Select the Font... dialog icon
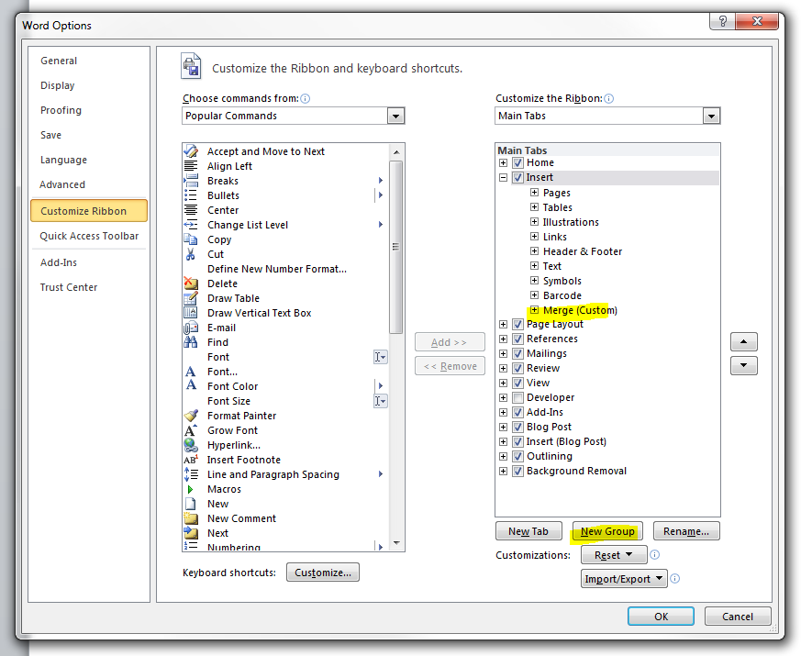 [x=191, y=372]
